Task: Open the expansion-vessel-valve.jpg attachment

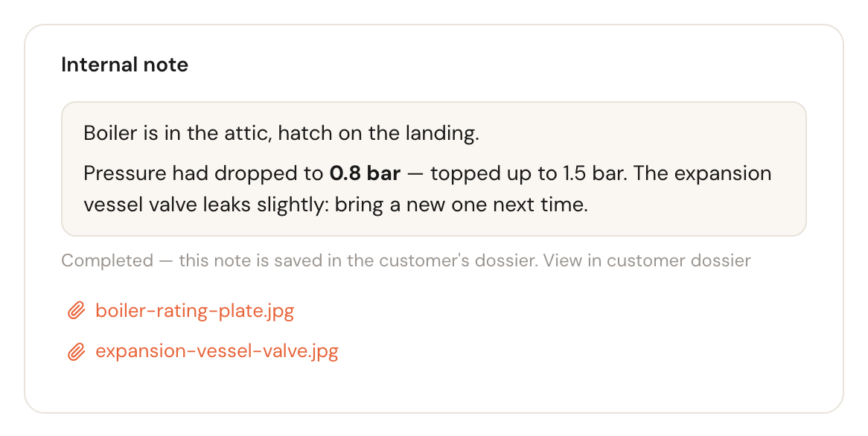Action: pyautogui.click(x=217, y=351)
